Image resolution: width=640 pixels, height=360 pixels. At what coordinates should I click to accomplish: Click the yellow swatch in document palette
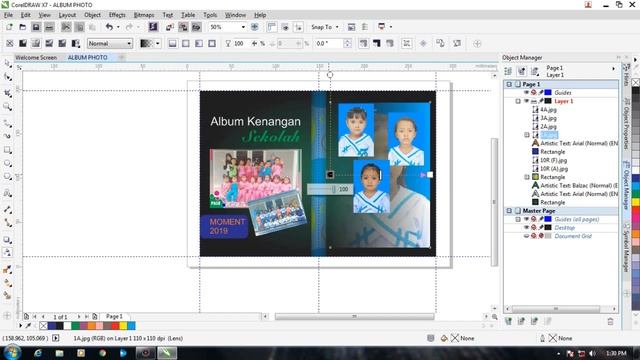(123, 326)
